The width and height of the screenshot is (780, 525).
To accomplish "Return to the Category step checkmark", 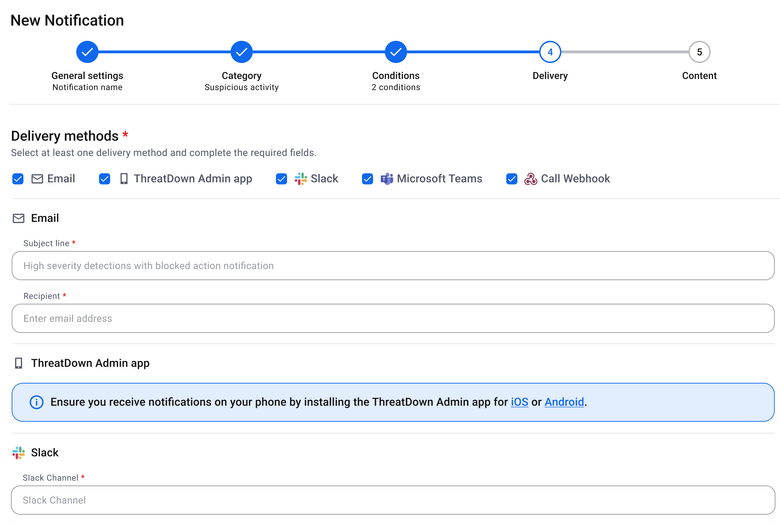I will pyautogui.click(x=241, y=52).
